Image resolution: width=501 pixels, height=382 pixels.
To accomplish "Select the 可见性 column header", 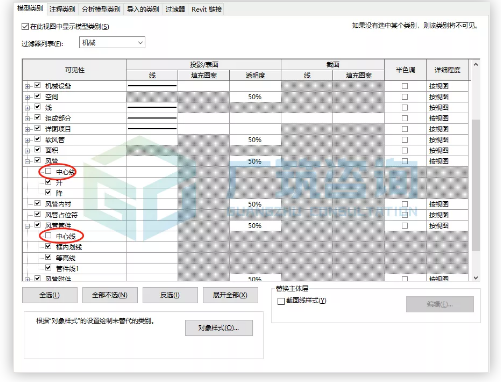I will (x=74, y=70).
